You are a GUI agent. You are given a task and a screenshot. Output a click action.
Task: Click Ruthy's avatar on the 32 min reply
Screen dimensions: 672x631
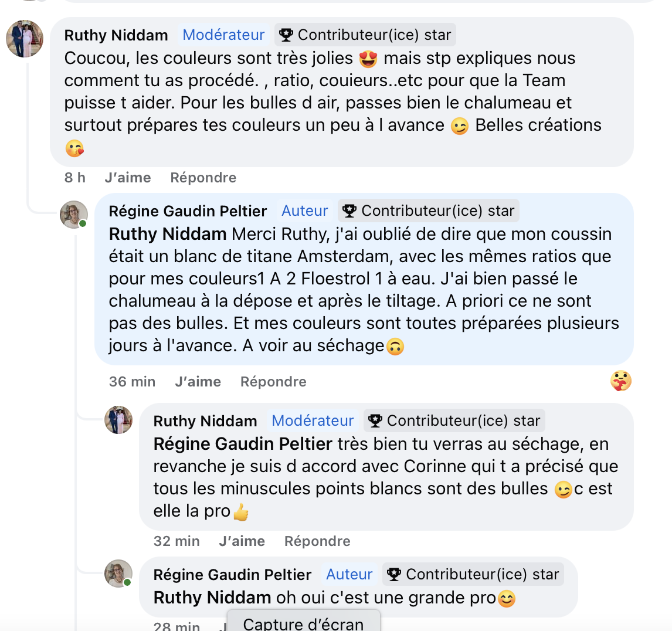pos(118,420)
